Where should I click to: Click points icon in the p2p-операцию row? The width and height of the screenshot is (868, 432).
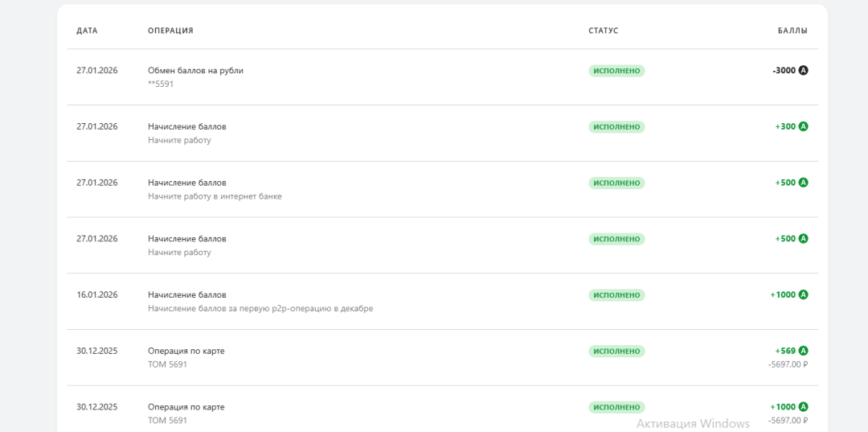803,294
